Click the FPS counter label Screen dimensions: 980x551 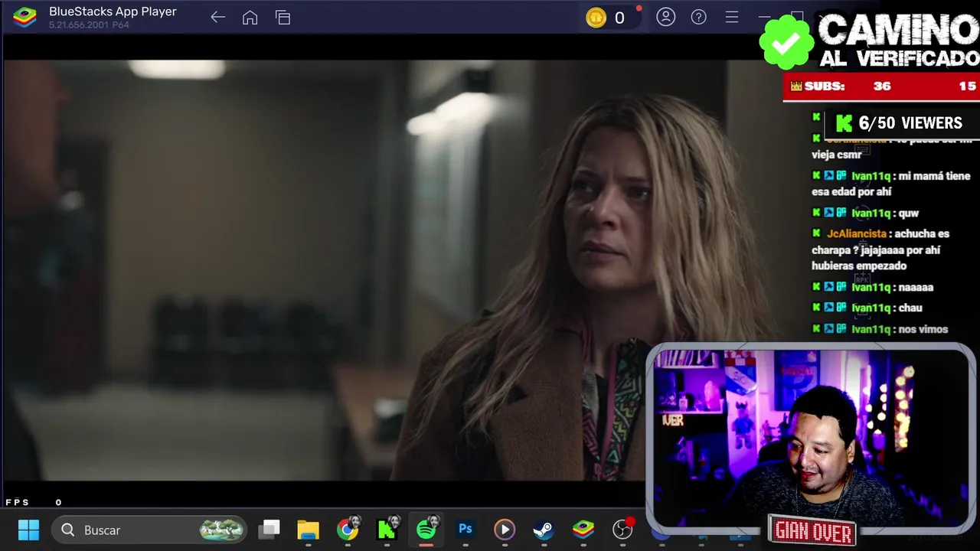(x=18, y=502)
